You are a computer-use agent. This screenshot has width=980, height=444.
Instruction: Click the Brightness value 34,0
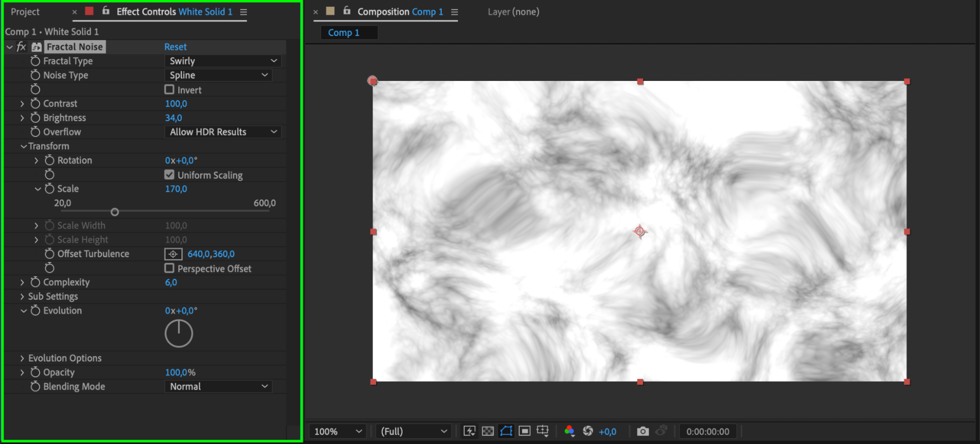point(174,118)
